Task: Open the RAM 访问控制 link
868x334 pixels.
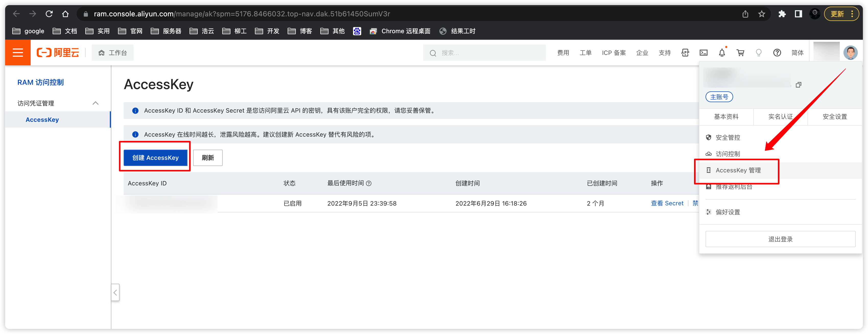Action: (x=40, y=82)
